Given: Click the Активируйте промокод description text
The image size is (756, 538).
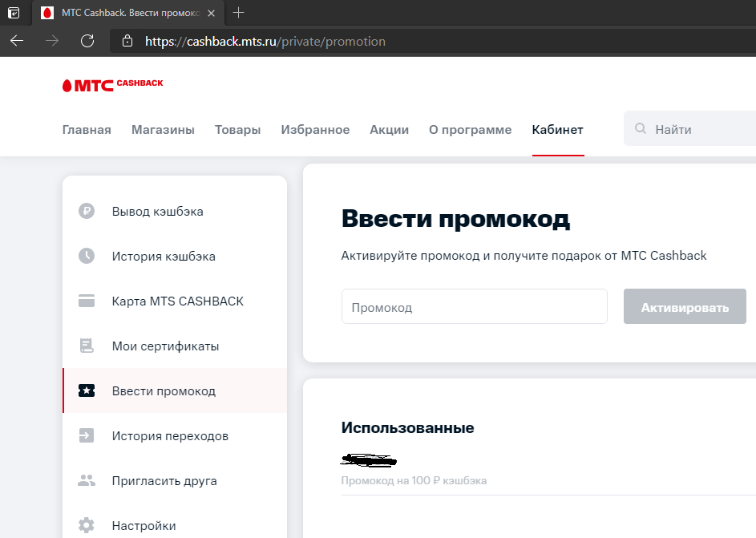Looking at the screenshot, I should point(524,256).
